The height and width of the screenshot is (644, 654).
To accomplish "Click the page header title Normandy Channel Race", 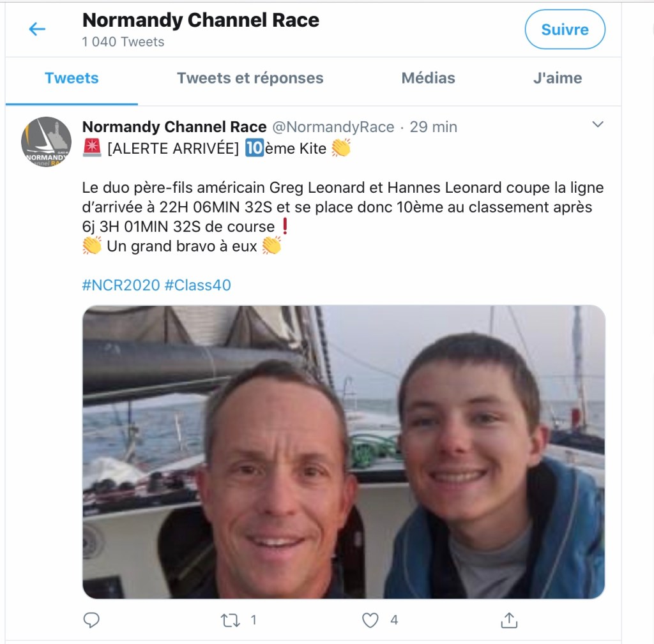I will point(201,20).
